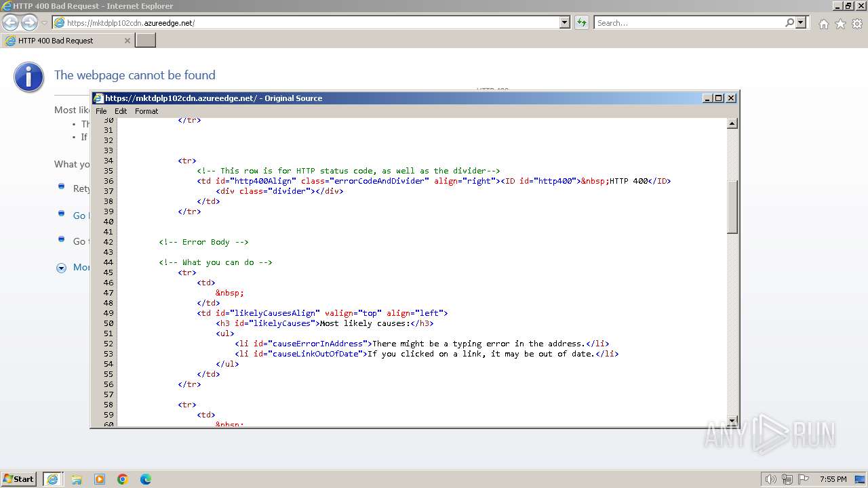Open the Windows Start button
Viewport: 868px width, 488px height.
pos(19,479)
